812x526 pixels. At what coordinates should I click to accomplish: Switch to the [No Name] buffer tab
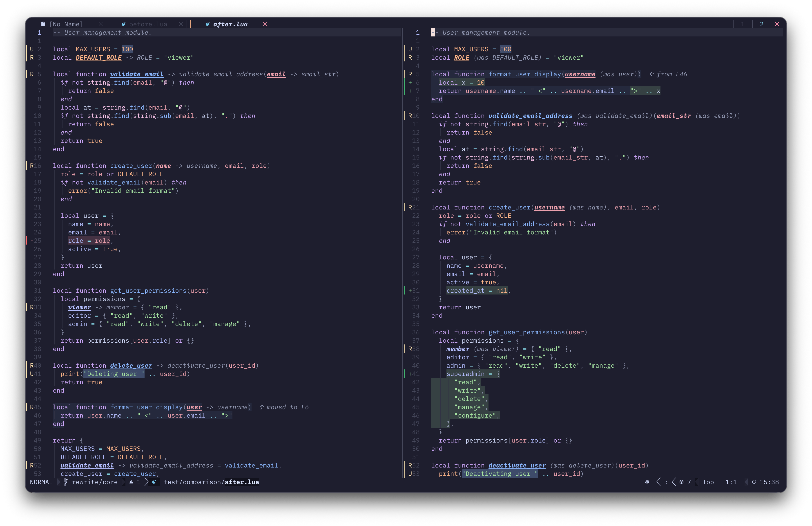point(66,24)
